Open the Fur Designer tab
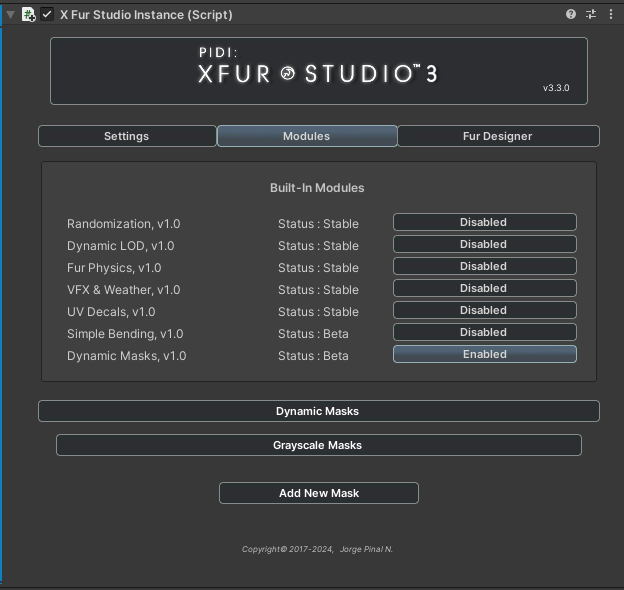This screenshot has width=624, height=590. [498, 136]
